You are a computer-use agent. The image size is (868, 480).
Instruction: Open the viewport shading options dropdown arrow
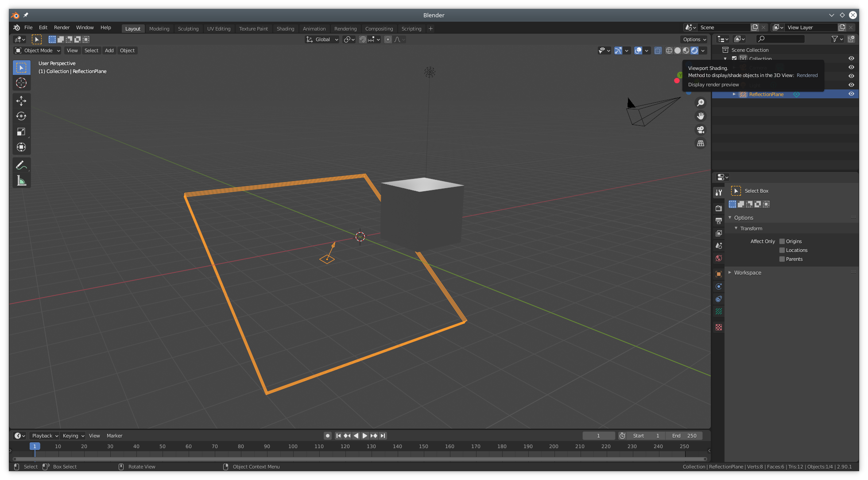pos(703,50)
